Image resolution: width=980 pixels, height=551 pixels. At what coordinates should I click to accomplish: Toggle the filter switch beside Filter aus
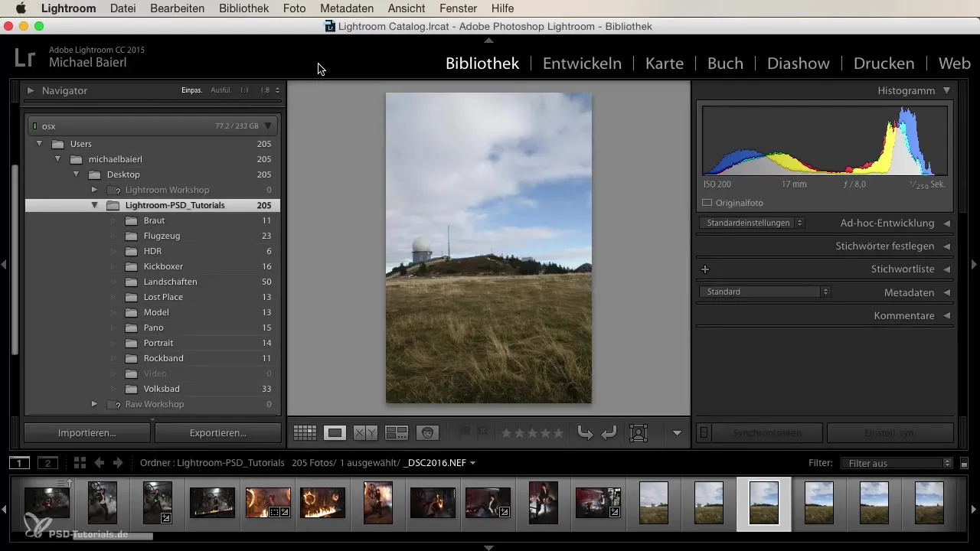click(964, 463)
